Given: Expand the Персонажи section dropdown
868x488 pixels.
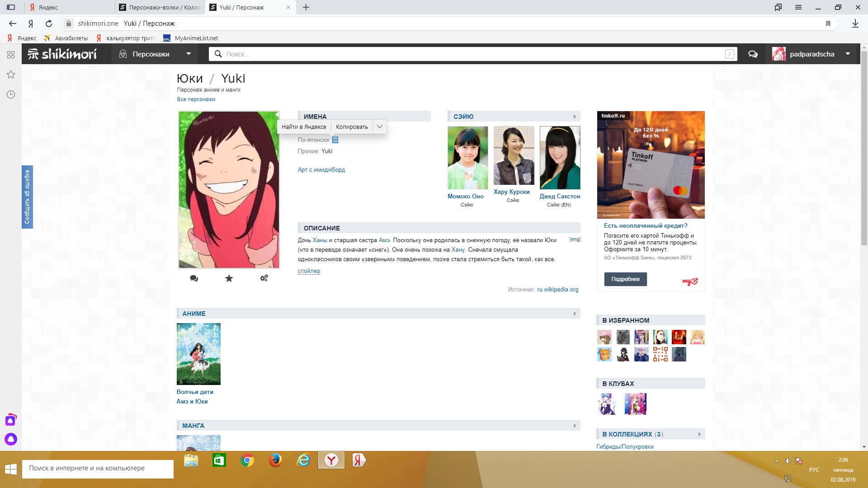Looking at the screenshot, I should [189, 54].
